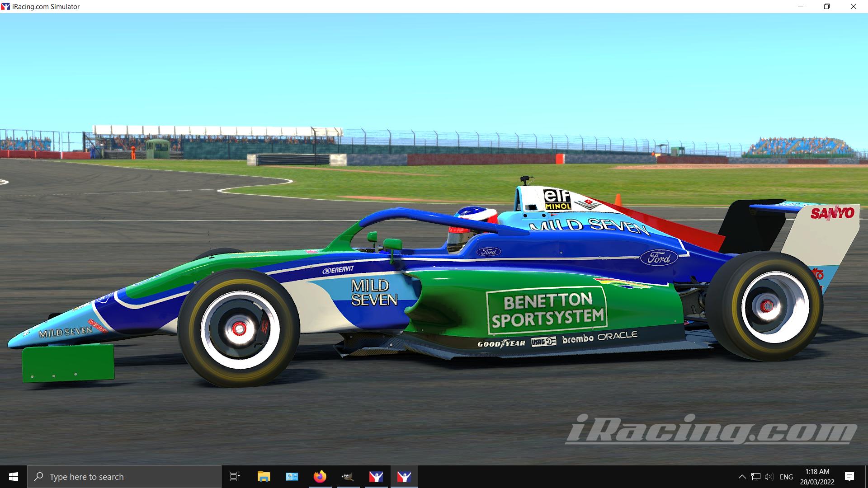Restore down the iRacing Simulator window
Screen dimensions: 868x488
[827, 6]
